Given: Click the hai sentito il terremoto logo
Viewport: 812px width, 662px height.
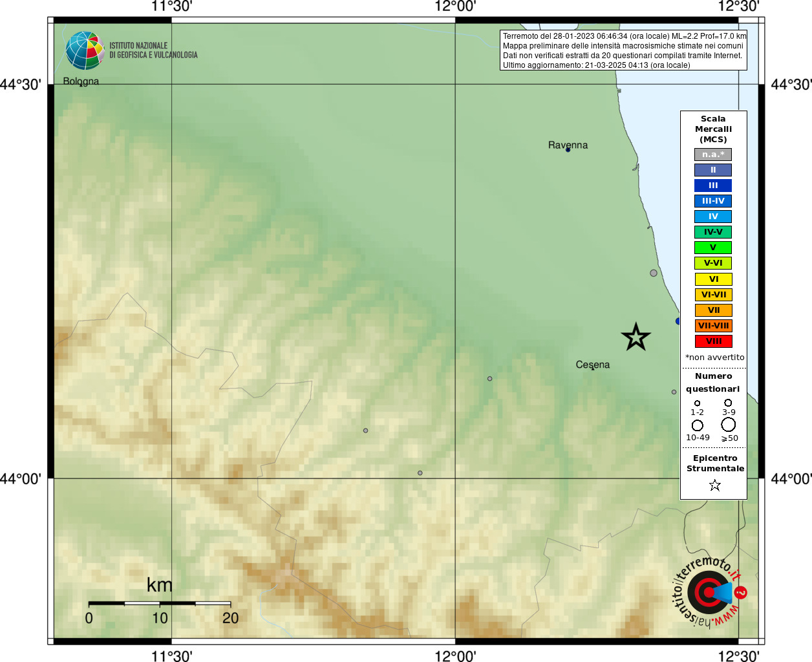Looking at the screenshot, I should (x=710, y=592).
